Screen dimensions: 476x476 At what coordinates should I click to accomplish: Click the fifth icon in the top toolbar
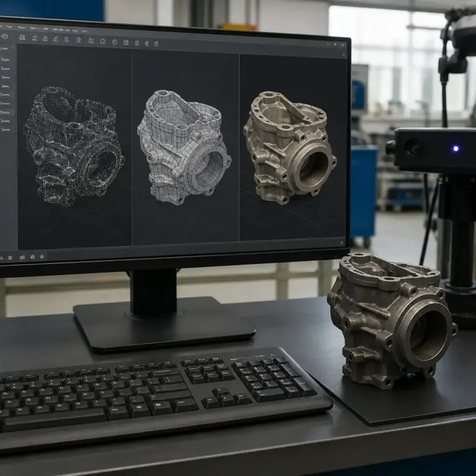coord(66,40)
